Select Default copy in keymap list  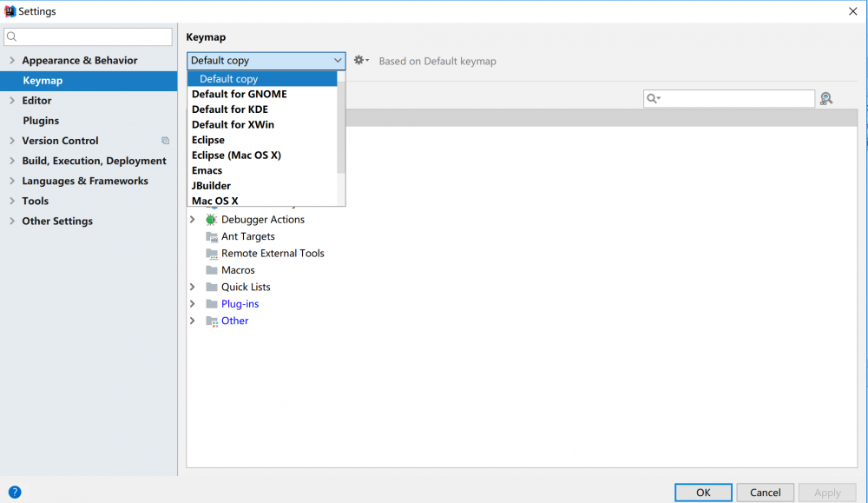click(x=262, y=79)
